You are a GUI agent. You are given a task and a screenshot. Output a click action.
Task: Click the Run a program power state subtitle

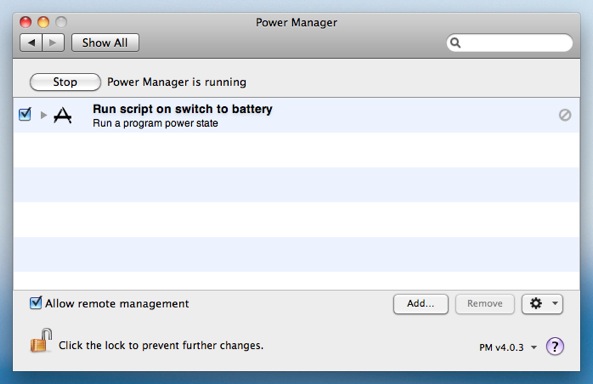(x=155, y=123)
